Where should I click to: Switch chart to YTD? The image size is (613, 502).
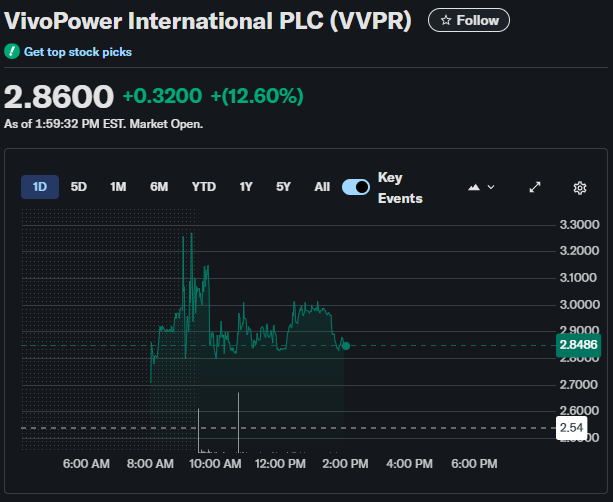coord(204,187)
